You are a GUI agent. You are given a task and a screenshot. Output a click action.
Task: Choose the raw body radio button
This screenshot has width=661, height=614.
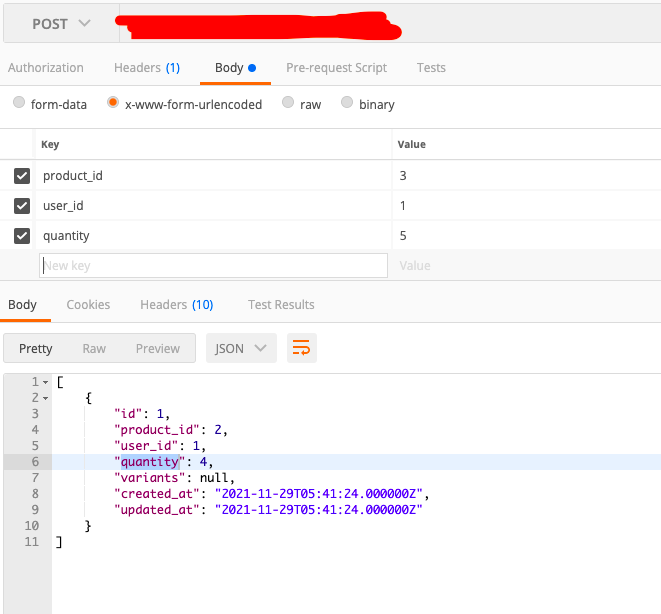[288, 102]
